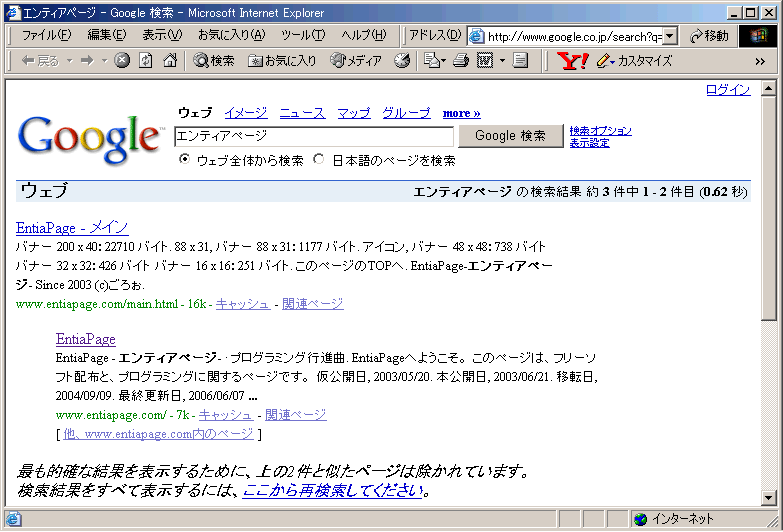This screenshot has height=532, width=783.
Task: Click the more » link
Action: coord(461,113)
